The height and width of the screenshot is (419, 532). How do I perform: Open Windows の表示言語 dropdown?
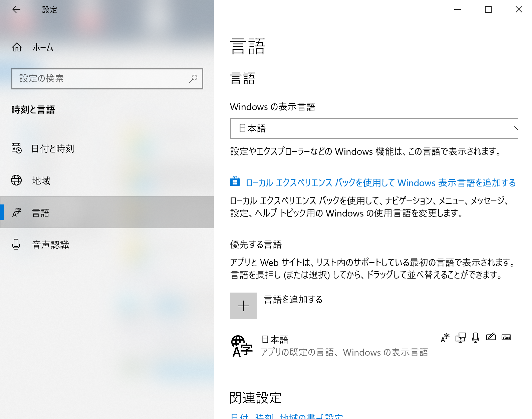click(x=374, y=128)
